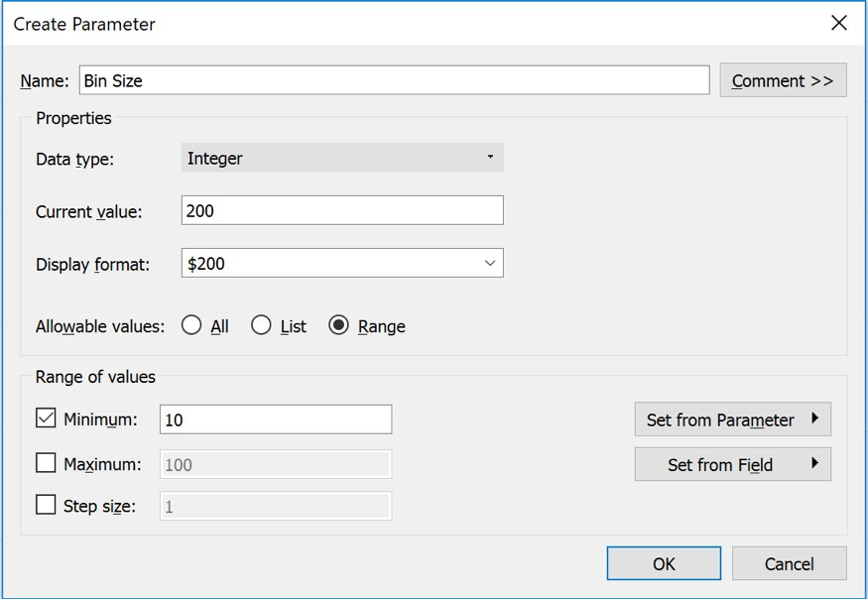
Task: Click the Data type dropdown arrow
Action: click(x=490, y=157)
